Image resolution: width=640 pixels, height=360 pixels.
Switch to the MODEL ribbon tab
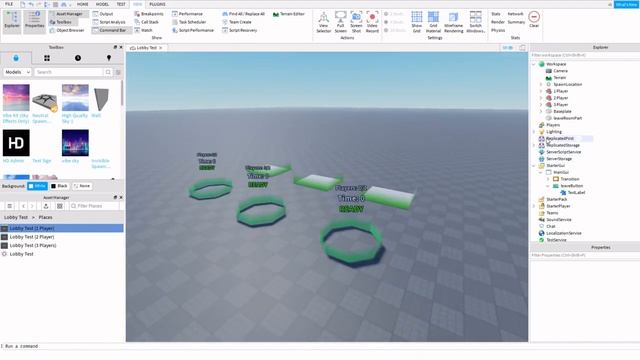(x=102, y=4)
